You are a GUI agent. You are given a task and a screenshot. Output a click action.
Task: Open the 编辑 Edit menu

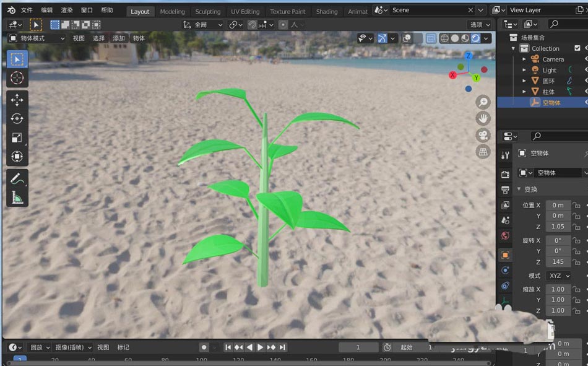(x=47, y=10)
